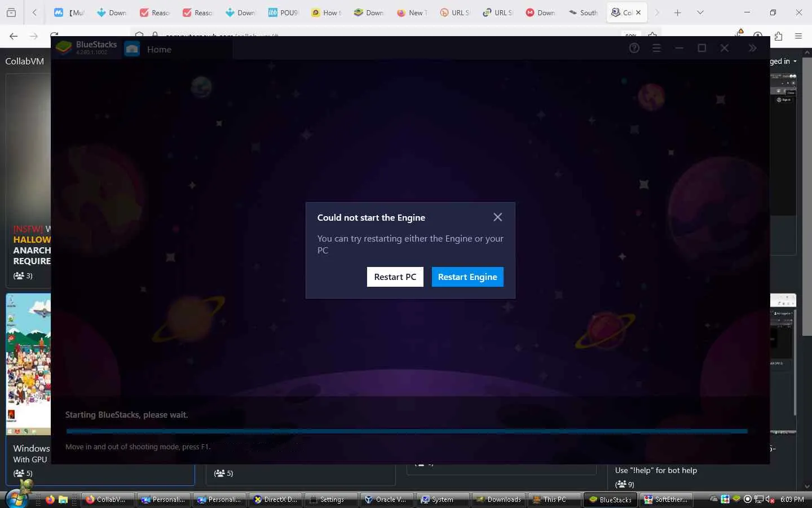Close the 'Could not start the Engine' dialog

tap(497, 217)
